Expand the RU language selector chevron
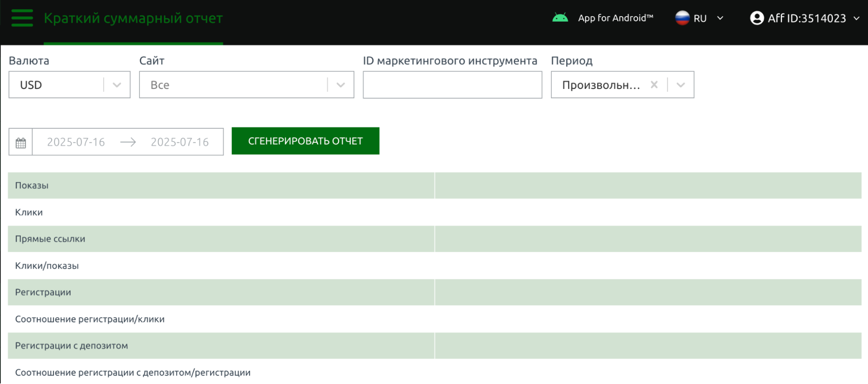Image resolution: width=868 pixels, height=384 pixels. pos(720,18)
